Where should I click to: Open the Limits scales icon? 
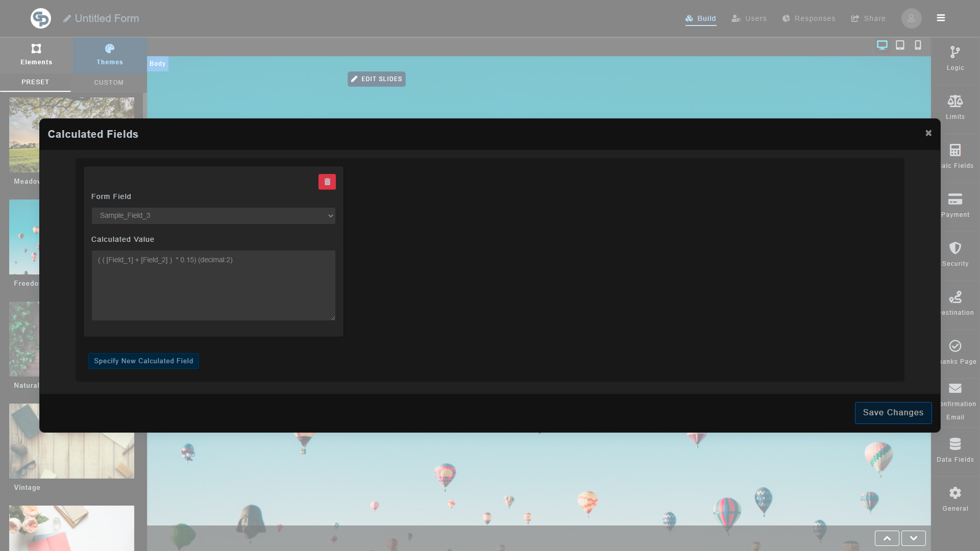pyautogui.click(x=955, y=102)
